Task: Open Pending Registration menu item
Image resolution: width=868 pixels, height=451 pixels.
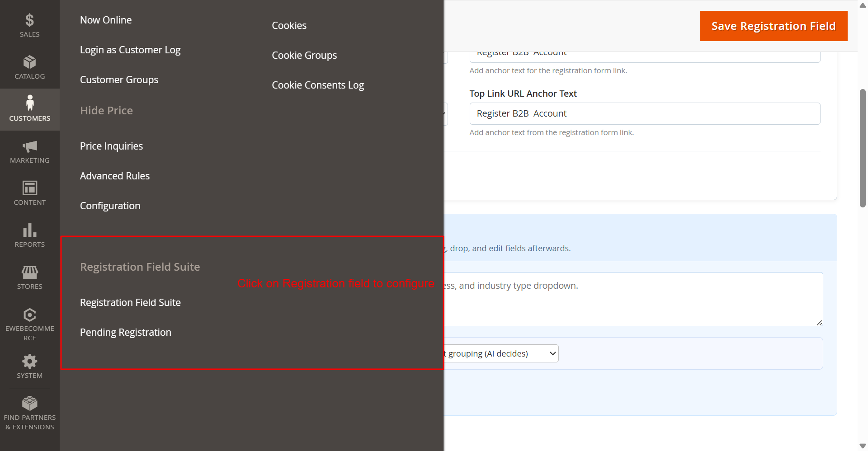Action: coord(125,332)
